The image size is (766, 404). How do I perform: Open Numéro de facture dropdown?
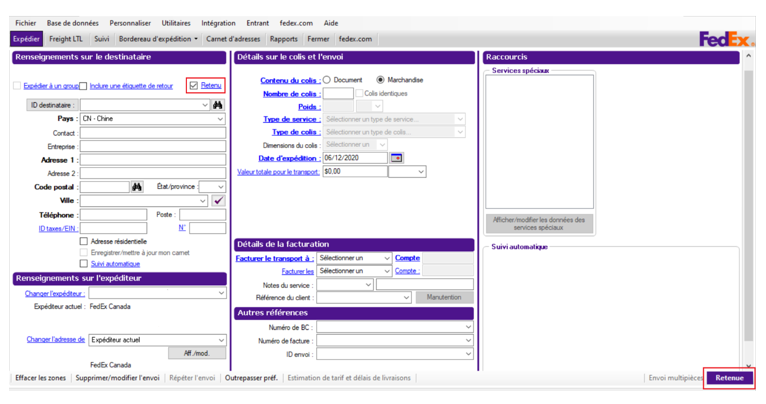pyautogui.click(x=468, y=340)
